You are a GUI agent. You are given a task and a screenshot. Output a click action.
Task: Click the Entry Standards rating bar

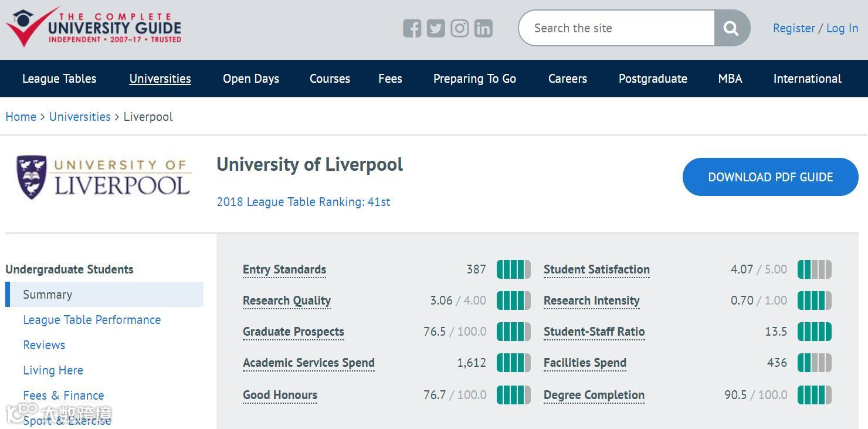tap(514, 269)
